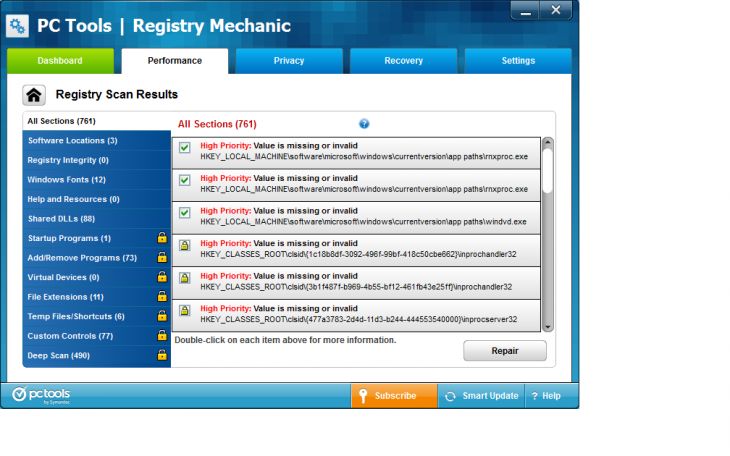The width and height of the screenshot is (730, 456).
Task: Show Software Locations (3) results
Action: [97, 141]
